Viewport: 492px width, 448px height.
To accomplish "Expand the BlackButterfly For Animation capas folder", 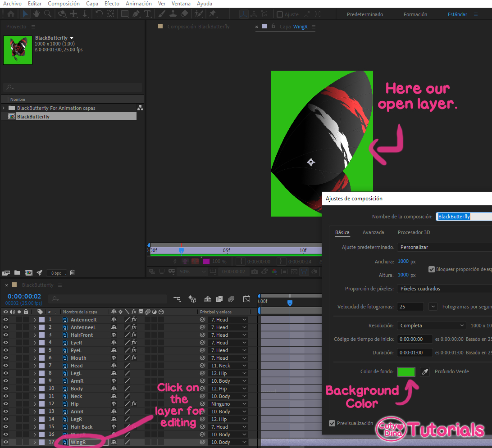I will [4, 108].
